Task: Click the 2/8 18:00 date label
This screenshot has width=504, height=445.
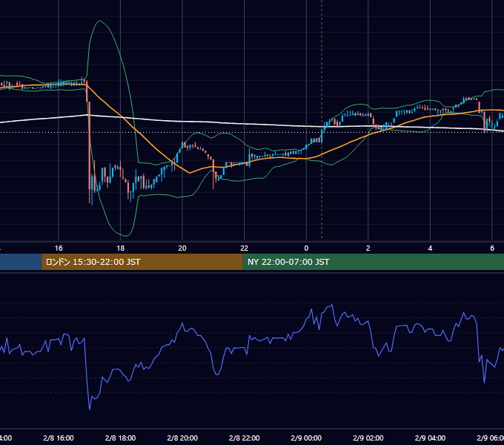Action: click(121, 438)
